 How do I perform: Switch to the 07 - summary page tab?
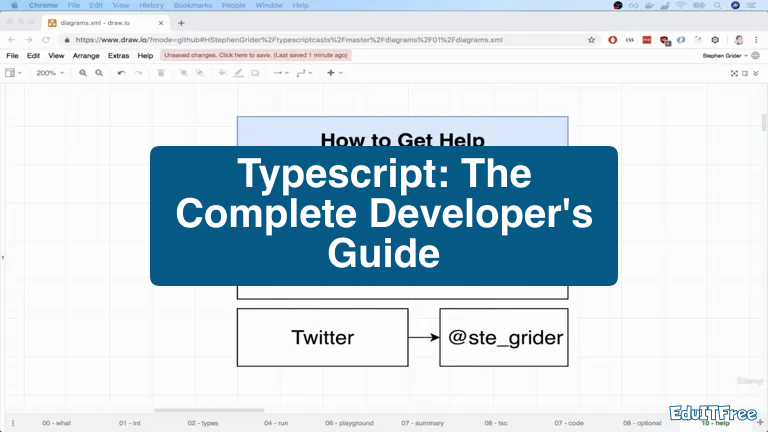423,423
